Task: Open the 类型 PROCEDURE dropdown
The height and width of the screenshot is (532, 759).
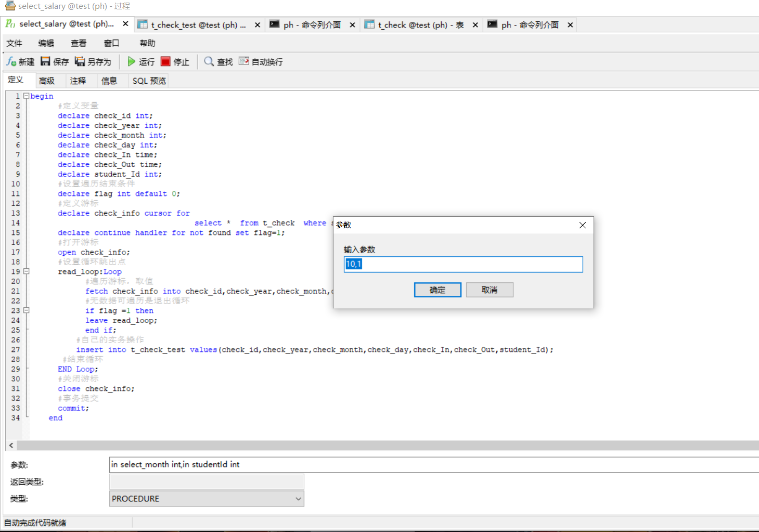Action: [x=207, y=499]
